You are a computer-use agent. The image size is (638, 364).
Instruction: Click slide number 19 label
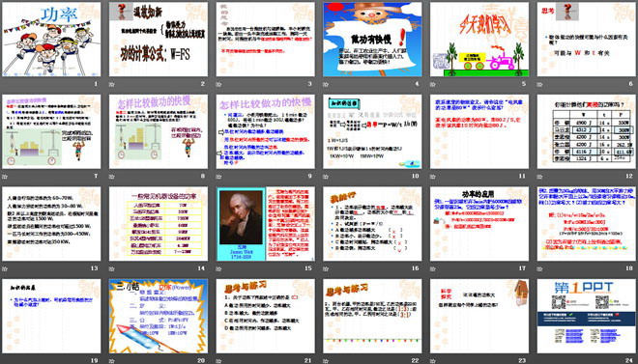(95, 361)
